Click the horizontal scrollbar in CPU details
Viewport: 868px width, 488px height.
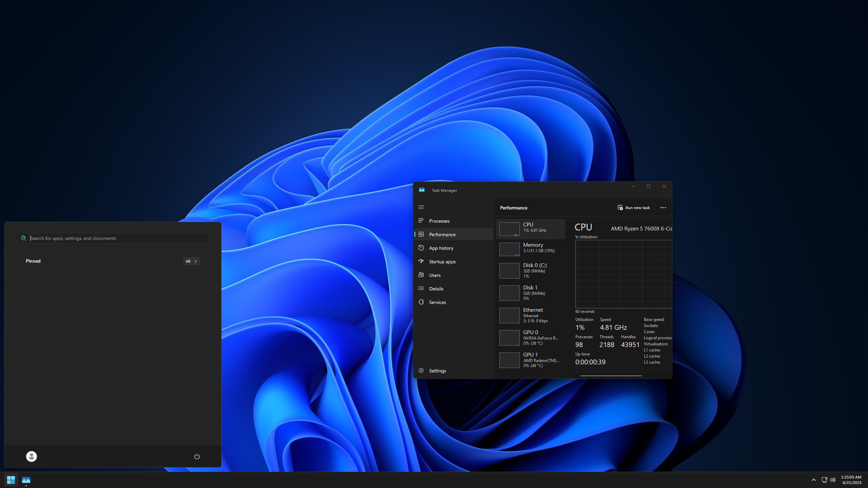point(611,375)
